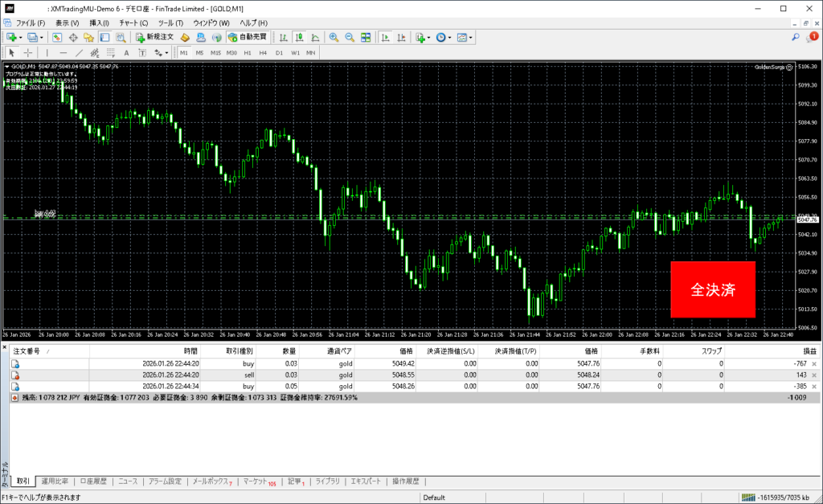Viewport: 823px width, 504px height.
Task: Click the 新規注文 new order button
Action: [154, 37]
